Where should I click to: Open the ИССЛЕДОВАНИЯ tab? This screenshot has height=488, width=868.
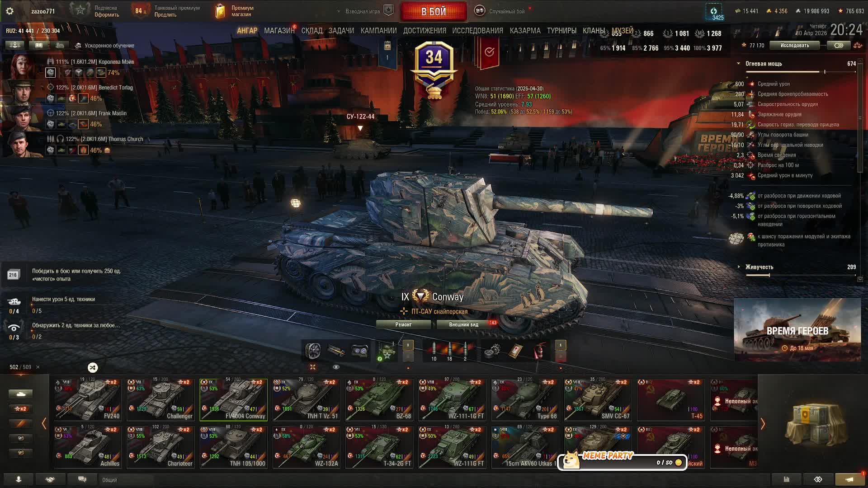coord(477,31)
